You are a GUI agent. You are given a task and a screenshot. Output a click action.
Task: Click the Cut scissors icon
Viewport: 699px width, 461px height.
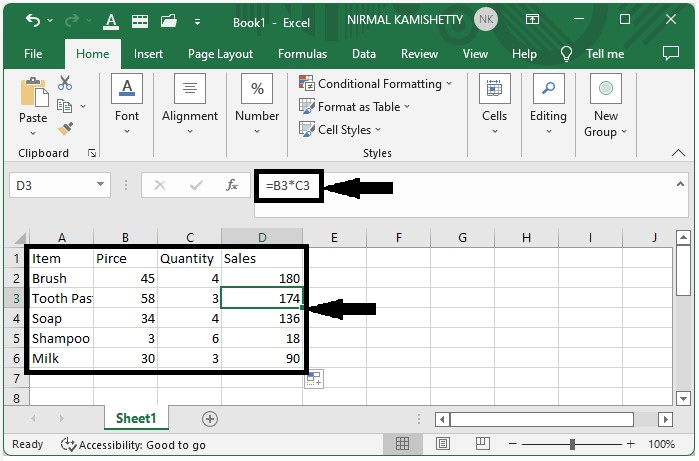click(x=66, y=84)
